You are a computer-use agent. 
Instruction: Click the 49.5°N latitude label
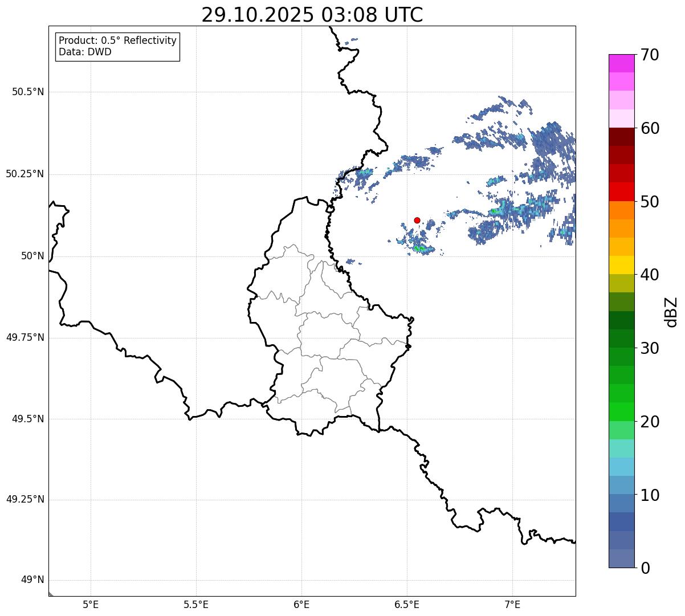coord(28,419)
